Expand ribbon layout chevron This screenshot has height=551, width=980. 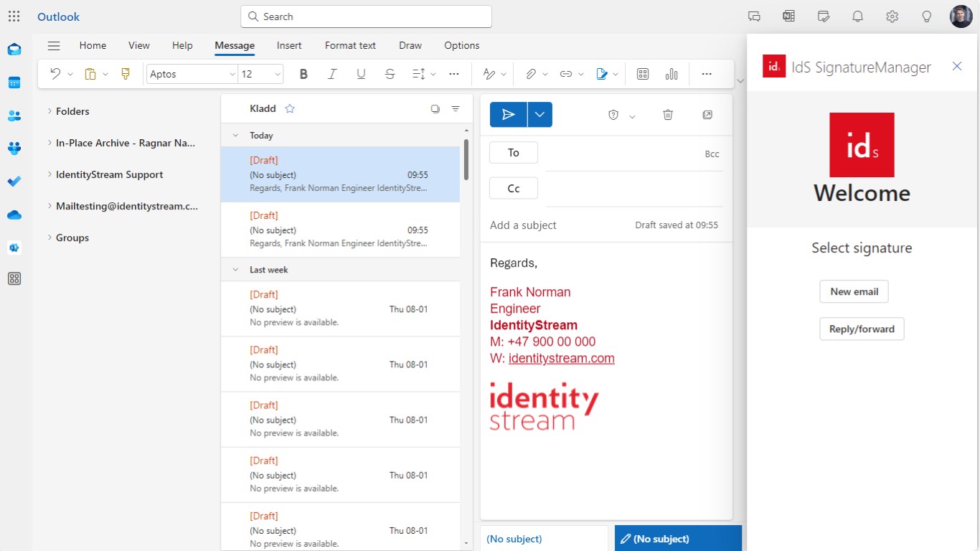[x=740, y=80]
